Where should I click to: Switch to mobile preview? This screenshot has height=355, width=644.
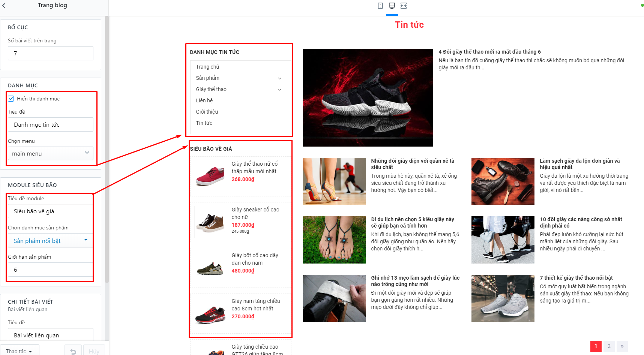380,6
